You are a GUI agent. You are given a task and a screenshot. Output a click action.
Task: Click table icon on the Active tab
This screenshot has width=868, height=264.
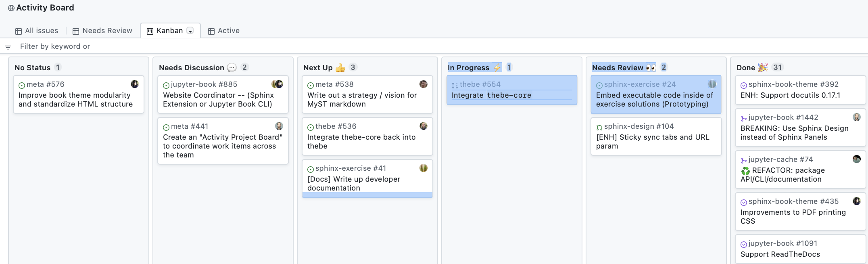(x=211, y=31)
